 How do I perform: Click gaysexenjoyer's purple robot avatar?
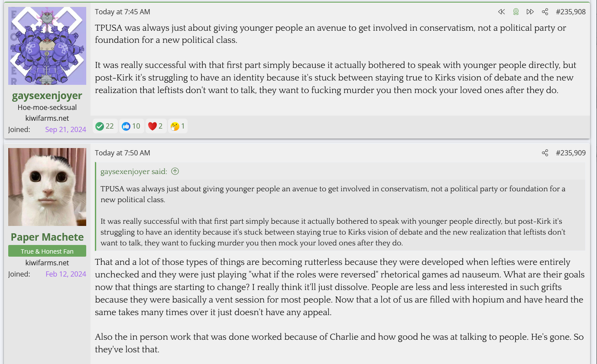click(x=47, y=46)
